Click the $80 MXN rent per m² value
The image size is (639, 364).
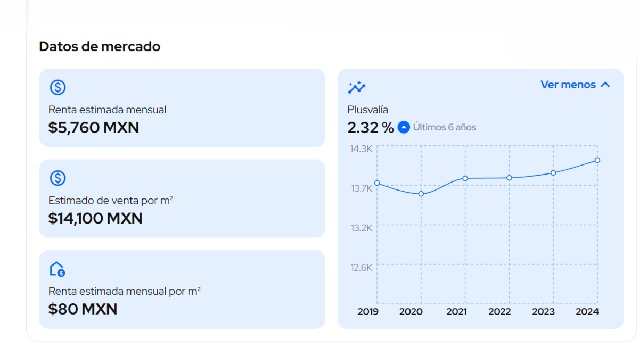(x=83, y=309)
